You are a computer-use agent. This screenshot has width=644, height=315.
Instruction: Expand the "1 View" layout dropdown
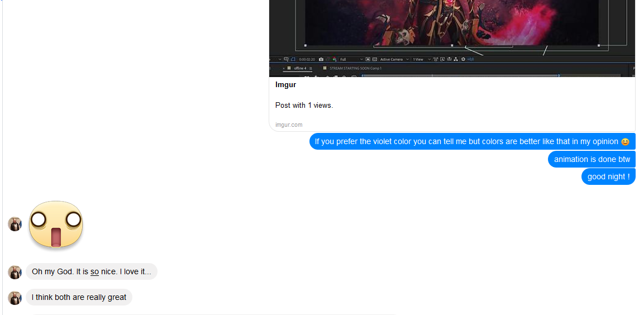click(x=422, y=59)
